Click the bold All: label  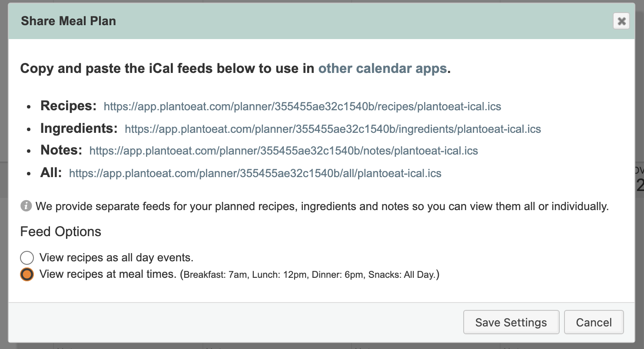point(51,172)
